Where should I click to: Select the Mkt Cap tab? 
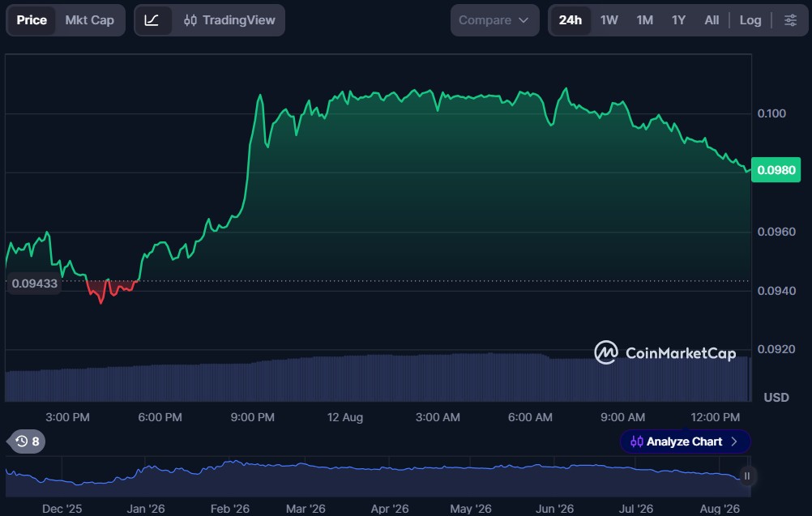pyautogui.click(x=90, y=20)
